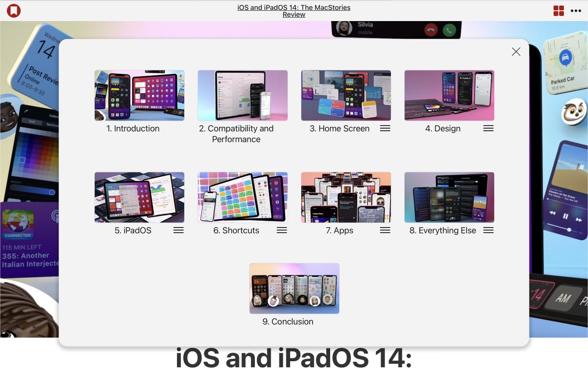Go to '2. Compatibility and Performance' label
The width and height of the screenshot is (588, 372).
point(236,134)
